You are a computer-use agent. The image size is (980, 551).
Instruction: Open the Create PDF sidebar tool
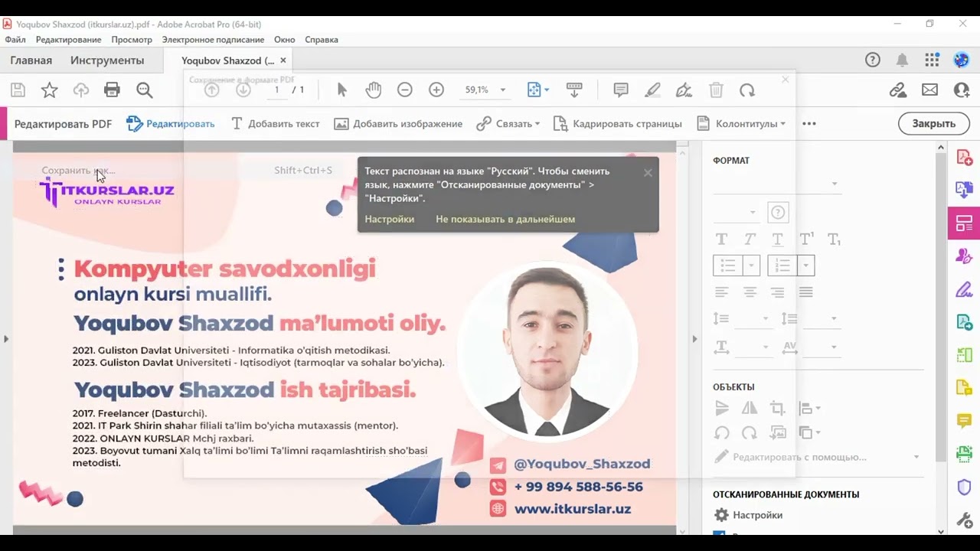[x=964, y=158]
